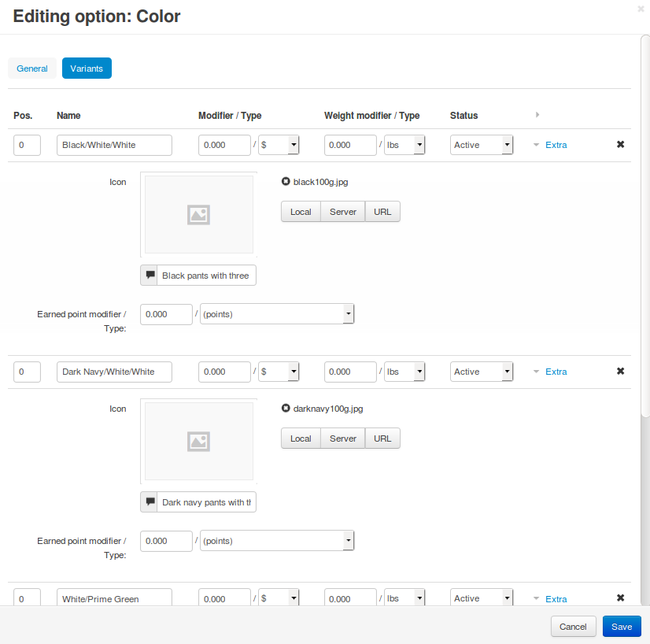This screenshot has height=644, width=650.
Task: Open Status dropdown for Dark Navy/White/White
Action: click(x=482, y=372)
